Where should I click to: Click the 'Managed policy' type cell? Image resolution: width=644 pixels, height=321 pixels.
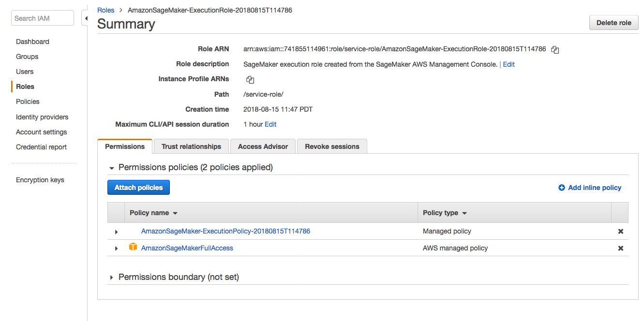click(x=447, y=231)
